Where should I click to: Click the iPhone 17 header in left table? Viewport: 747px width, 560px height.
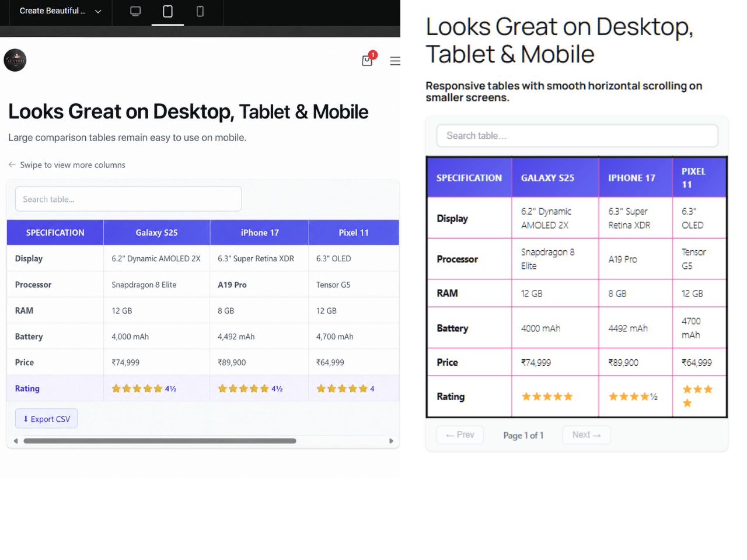tap(260, 233)
